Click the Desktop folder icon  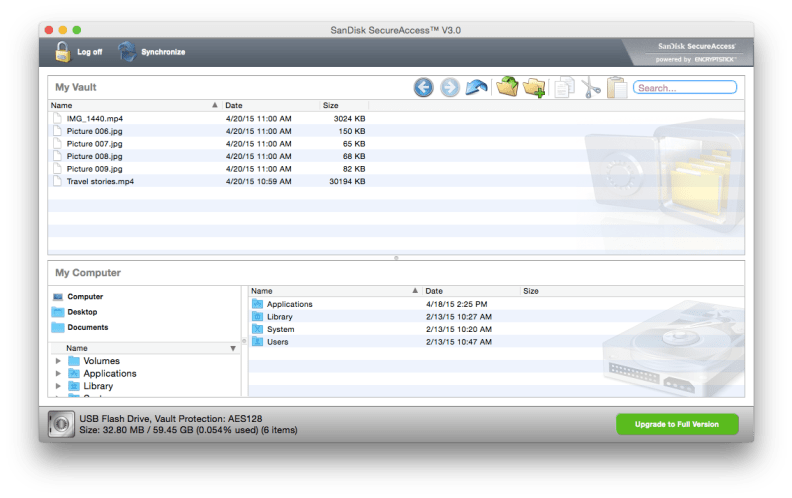(58, 312)
